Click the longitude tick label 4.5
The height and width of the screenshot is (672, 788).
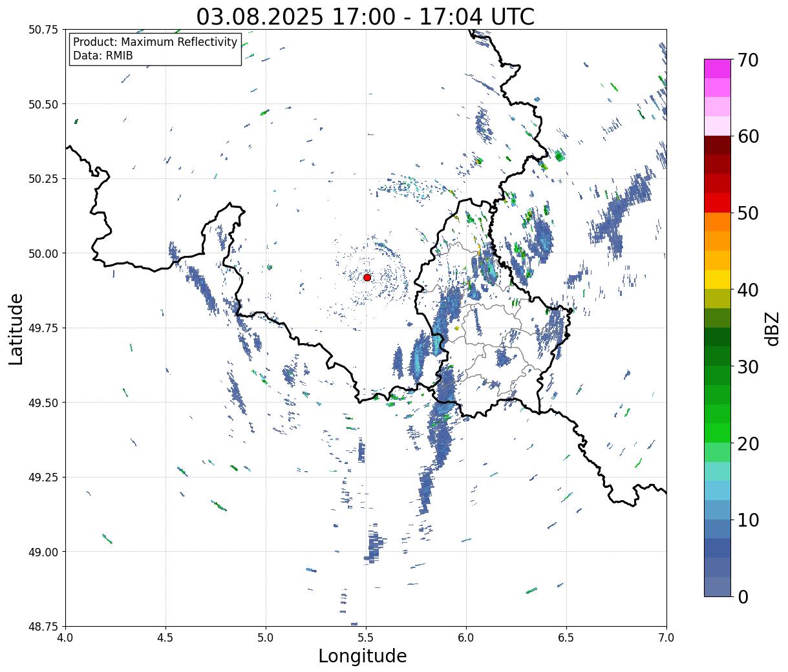pyautogui.click(x=165, y=637)
